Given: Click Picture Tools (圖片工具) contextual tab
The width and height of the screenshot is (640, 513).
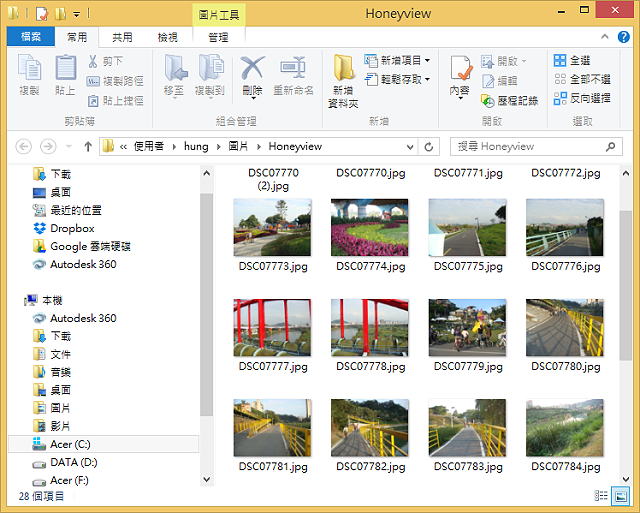Looking at the screenshot, I should (219, 15).
